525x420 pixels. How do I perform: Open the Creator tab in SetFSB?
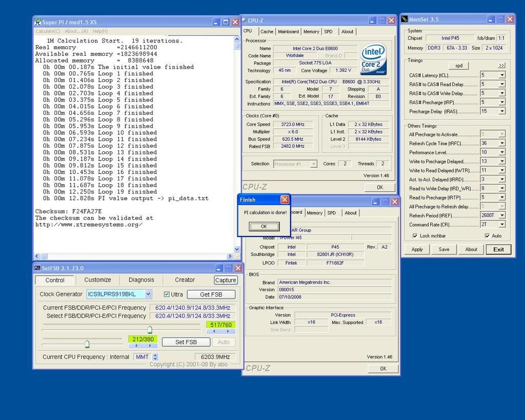tap(185, 279)
